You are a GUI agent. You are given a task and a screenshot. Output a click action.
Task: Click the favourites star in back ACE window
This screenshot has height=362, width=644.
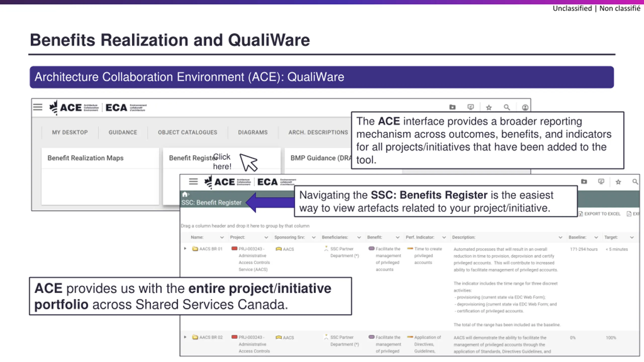[489, 108]
